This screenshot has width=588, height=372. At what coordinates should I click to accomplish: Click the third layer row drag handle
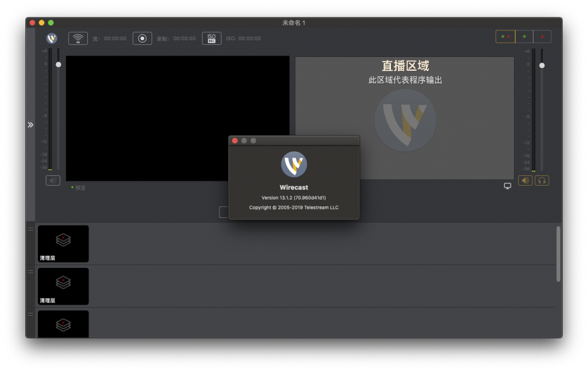tap(31, 314)
